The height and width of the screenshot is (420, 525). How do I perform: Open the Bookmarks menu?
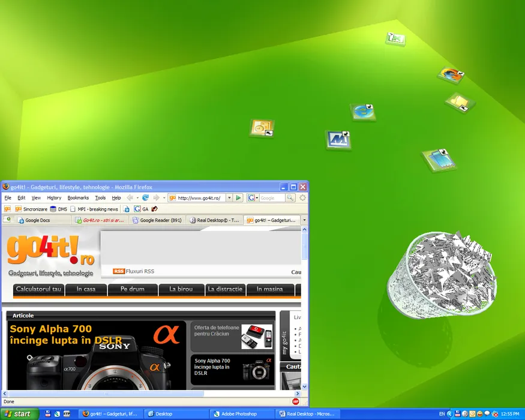coord(78,197)
